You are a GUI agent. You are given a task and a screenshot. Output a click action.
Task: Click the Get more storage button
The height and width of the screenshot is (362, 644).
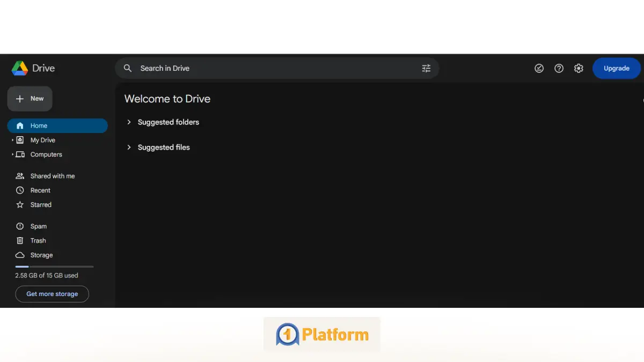point(52,294)
